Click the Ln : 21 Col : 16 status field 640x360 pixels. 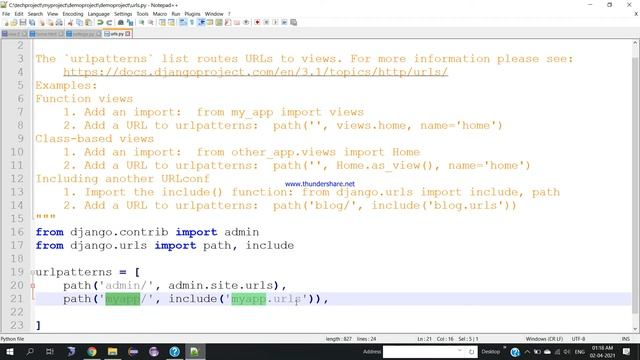(x=435, y=339)
